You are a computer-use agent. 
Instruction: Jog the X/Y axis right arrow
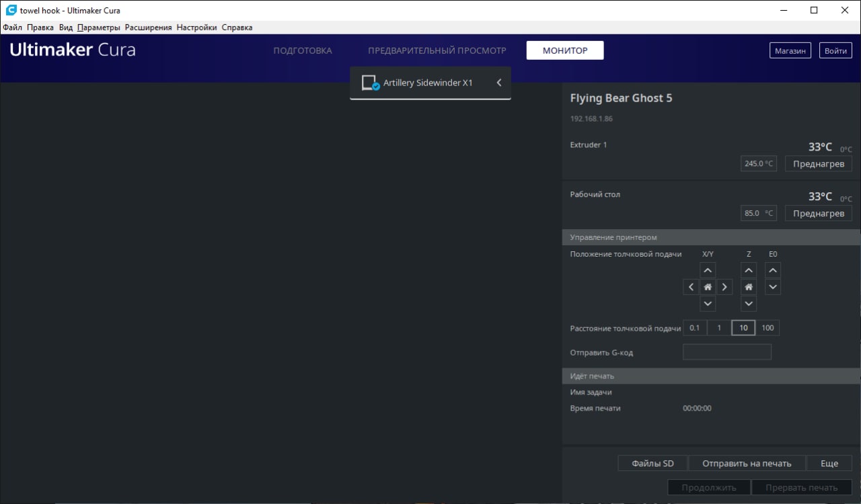tap(724, 287)
